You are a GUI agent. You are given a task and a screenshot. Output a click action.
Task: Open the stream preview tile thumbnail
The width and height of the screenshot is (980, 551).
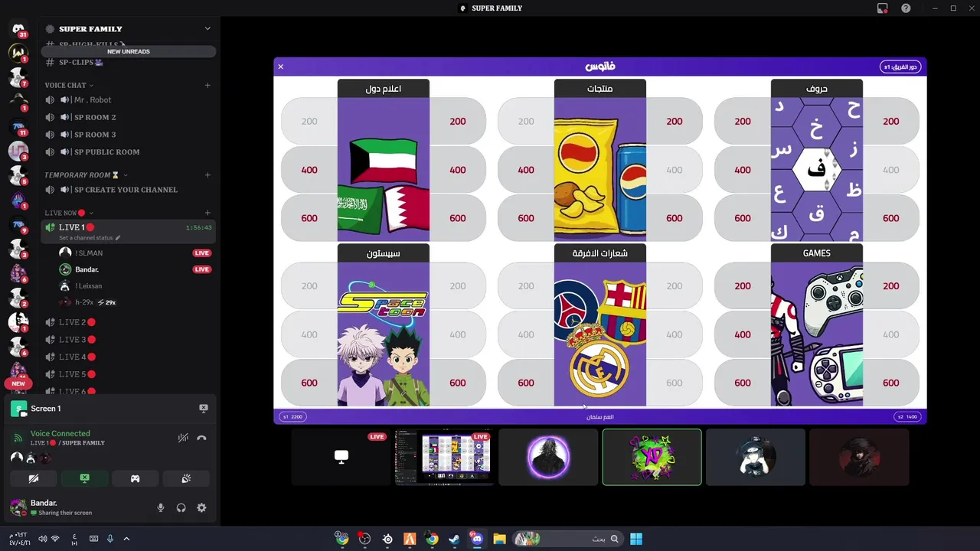pyautogui.click(x=444, y=457)
